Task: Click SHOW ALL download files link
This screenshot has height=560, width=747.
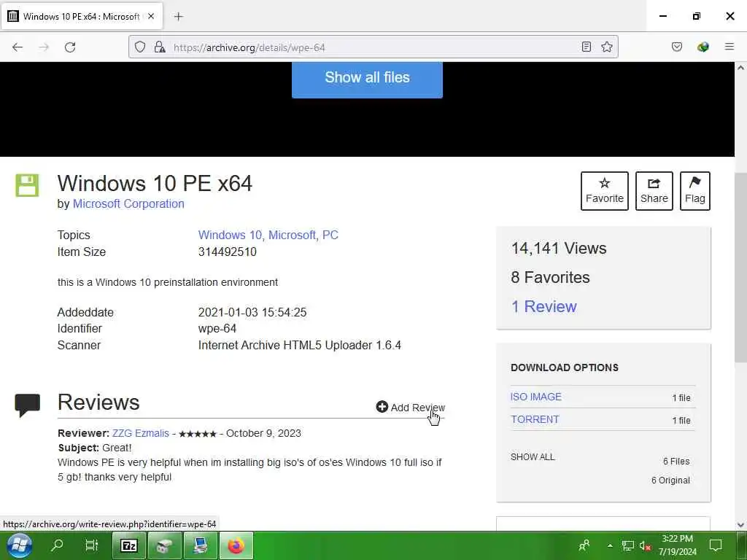Action: click(533, 457)
